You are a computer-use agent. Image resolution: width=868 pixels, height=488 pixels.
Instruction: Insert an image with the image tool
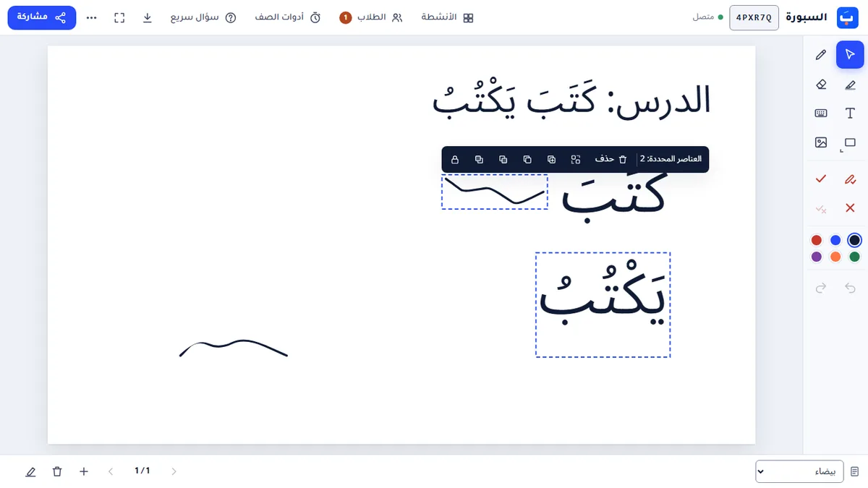tap(821, 142)
